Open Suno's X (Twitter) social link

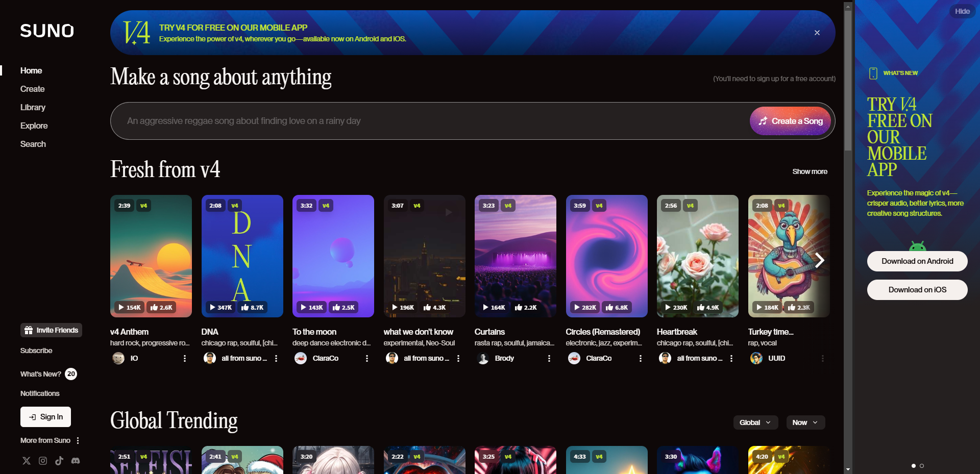point(27,461)
